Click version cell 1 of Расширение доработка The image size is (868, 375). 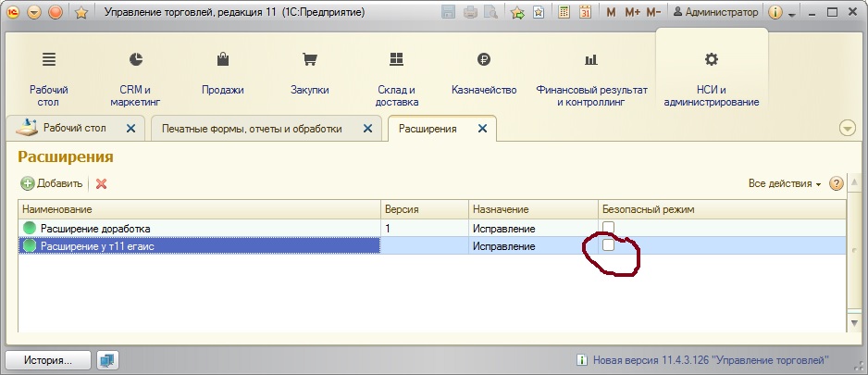[x=425, y=228]
